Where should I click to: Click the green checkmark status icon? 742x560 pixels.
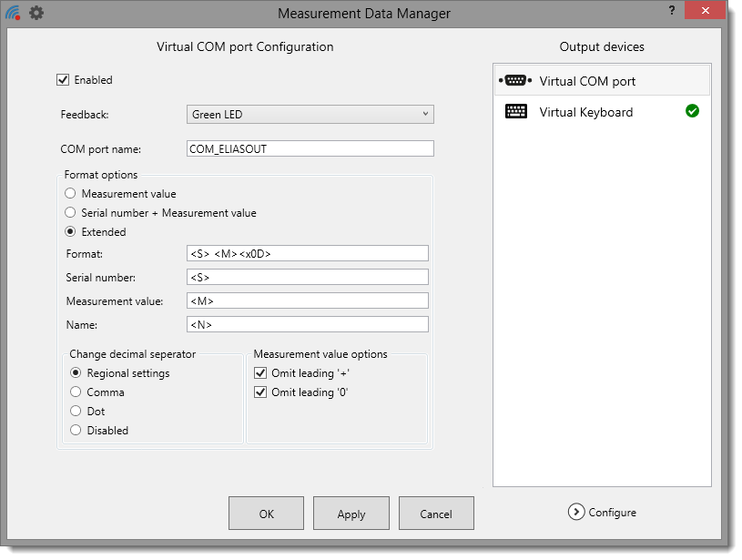pos(692,111)
